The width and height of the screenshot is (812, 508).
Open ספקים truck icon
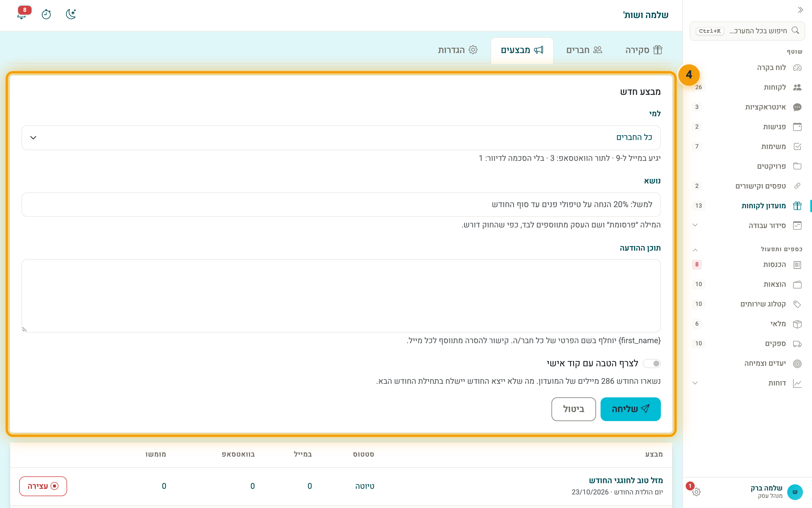797,344
